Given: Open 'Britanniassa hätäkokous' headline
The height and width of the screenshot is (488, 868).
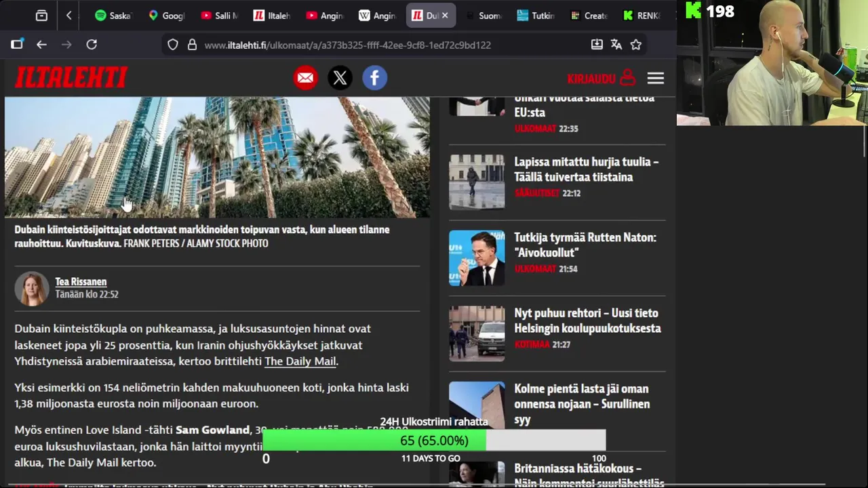Looking at the screenshot, I should (589, 475).
